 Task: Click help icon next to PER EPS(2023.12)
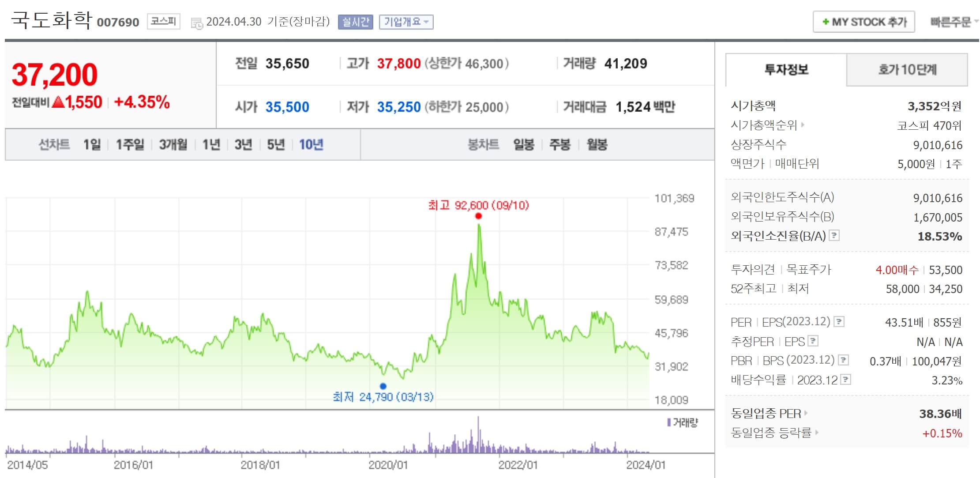pos(840,321)
